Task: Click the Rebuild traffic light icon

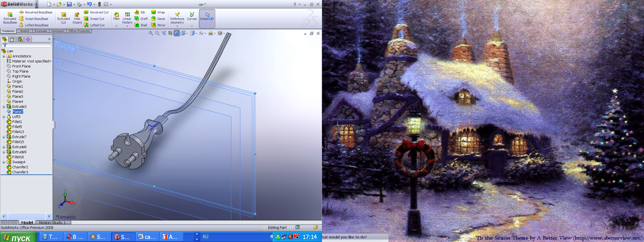Action: tap(99, 4)
